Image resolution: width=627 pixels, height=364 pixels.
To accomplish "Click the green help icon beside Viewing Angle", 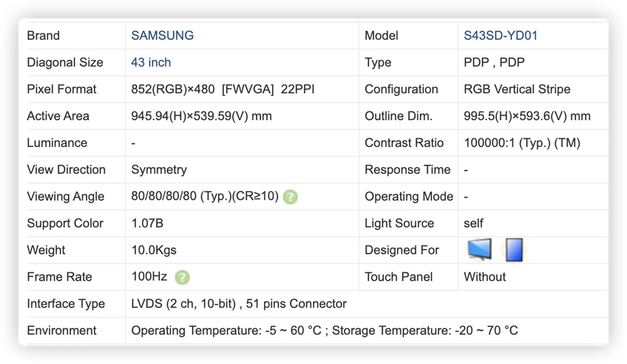I will coord(290,197).
